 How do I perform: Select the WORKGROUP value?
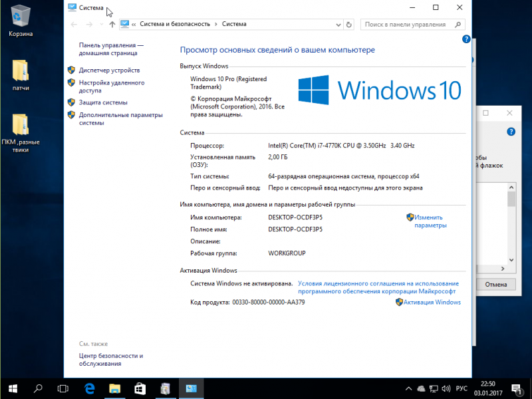287,253
